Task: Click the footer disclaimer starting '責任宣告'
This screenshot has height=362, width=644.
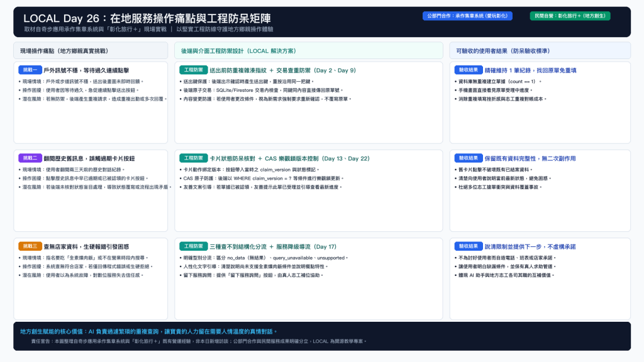Action: [x=198, y=341]
